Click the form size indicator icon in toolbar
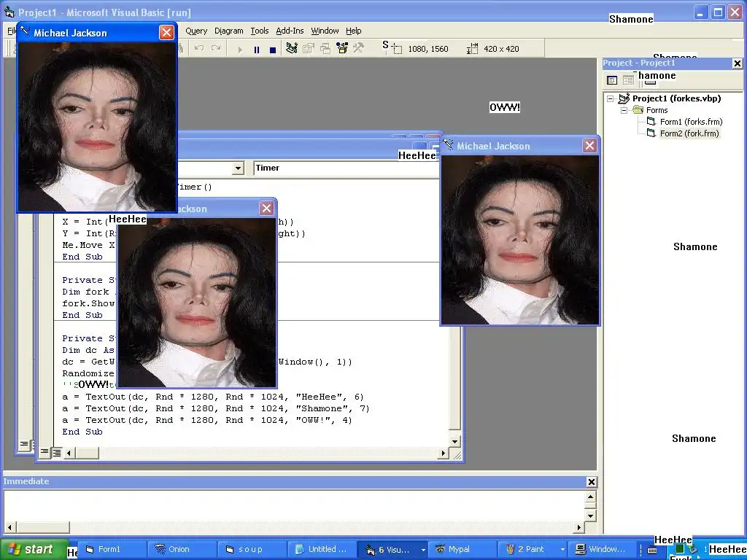747x560 pixels. (472, 49)
